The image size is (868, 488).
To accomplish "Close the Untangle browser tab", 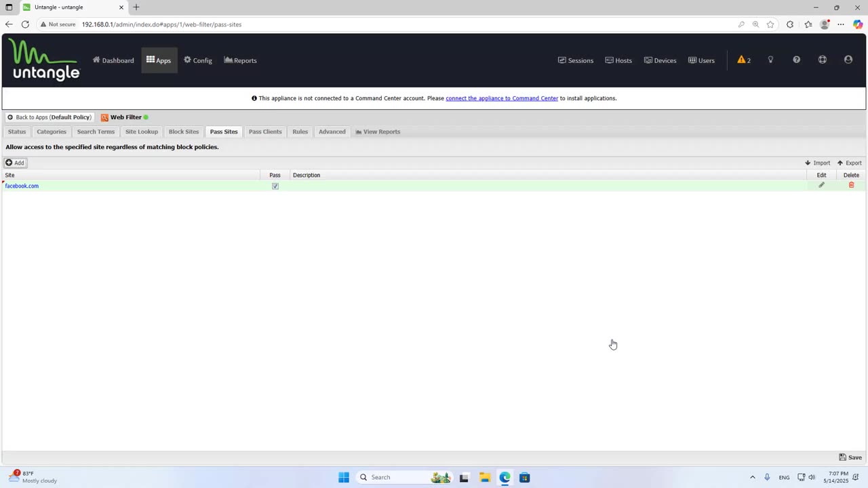I will (x=121, y=7).
